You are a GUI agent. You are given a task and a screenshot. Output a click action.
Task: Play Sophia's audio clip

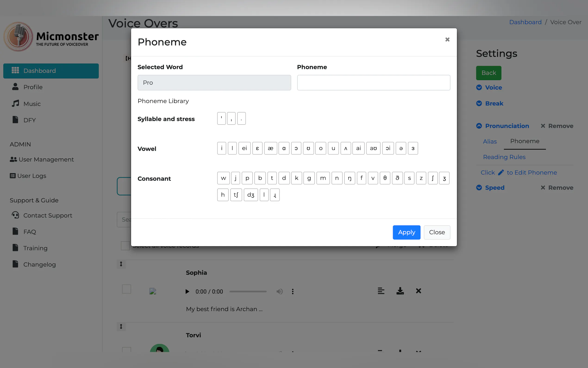point(187,291)
